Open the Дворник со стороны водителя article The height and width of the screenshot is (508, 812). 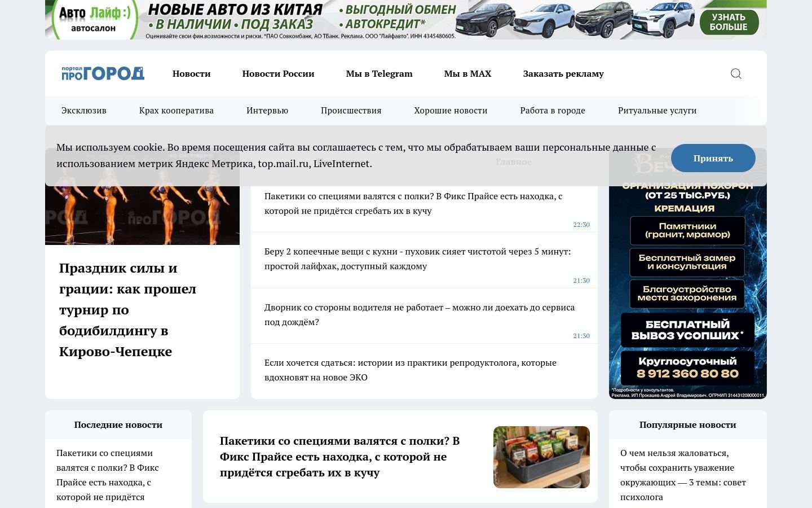(419, 314)
